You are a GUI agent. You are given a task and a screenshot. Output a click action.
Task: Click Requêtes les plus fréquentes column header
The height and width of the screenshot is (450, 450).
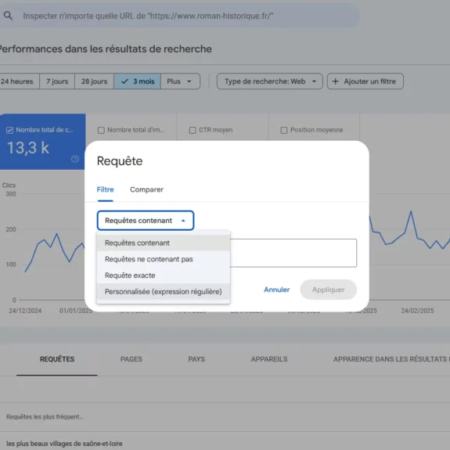click(x=45, y=417)
